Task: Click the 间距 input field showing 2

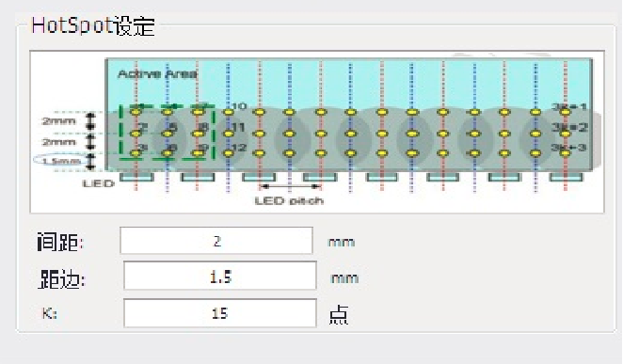Action: click(x=216, y=241)
